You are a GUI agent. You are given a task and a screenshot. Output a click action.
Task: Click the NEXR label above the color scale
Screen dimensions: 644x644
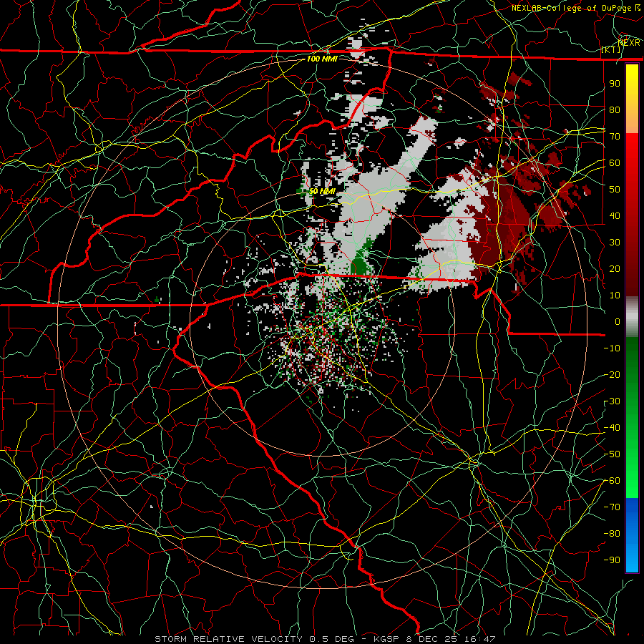[x=629, y=42]
